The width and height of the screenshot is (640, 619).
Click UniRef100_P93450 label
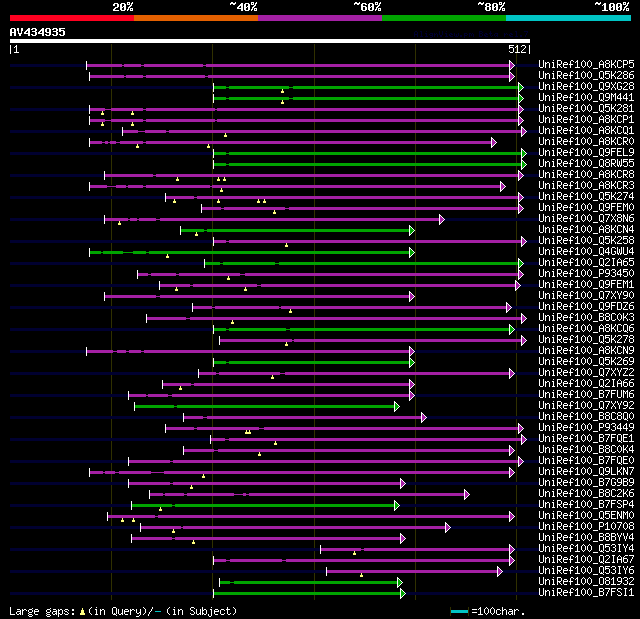[586, 274]
